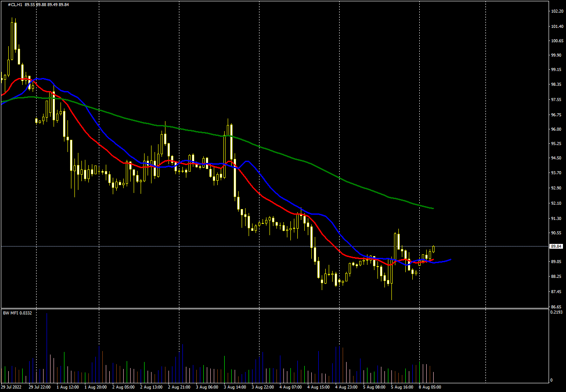Viewport: 566px width, 392px height.
Task: Click the 29 Jul 2022 time label
Action: click(11, 387)
